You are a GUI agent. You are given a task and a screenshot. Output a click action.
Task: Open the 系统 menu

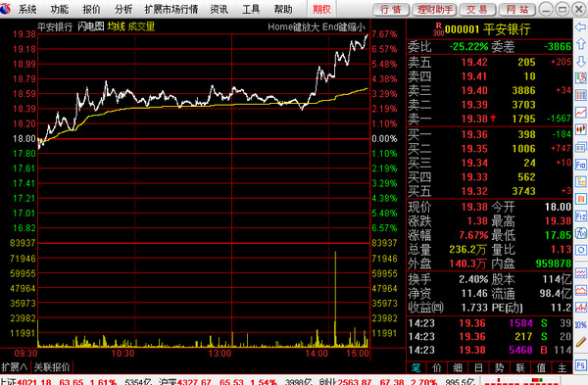[27, 10]
